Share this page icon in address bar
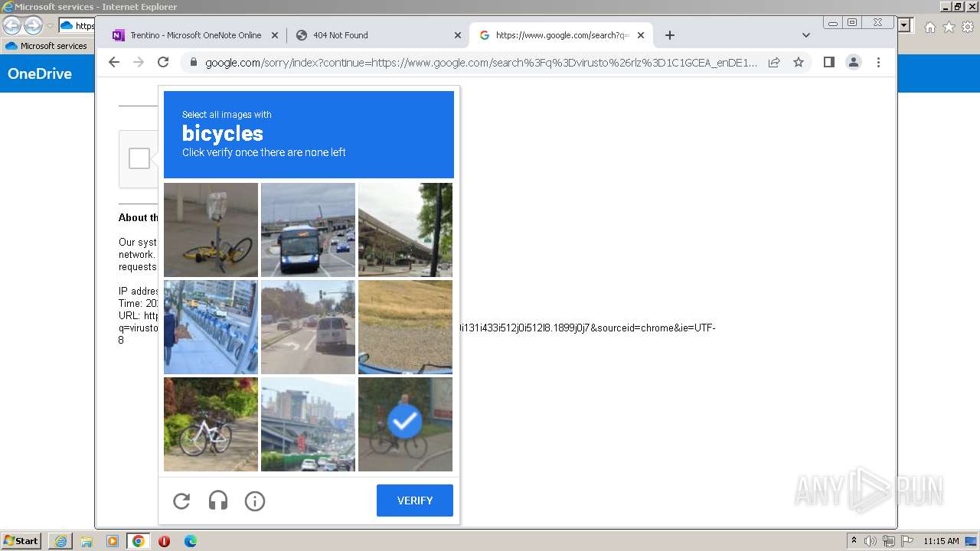Image resolution: width=980 pixels, height=551 pixels. coord(774,63)
